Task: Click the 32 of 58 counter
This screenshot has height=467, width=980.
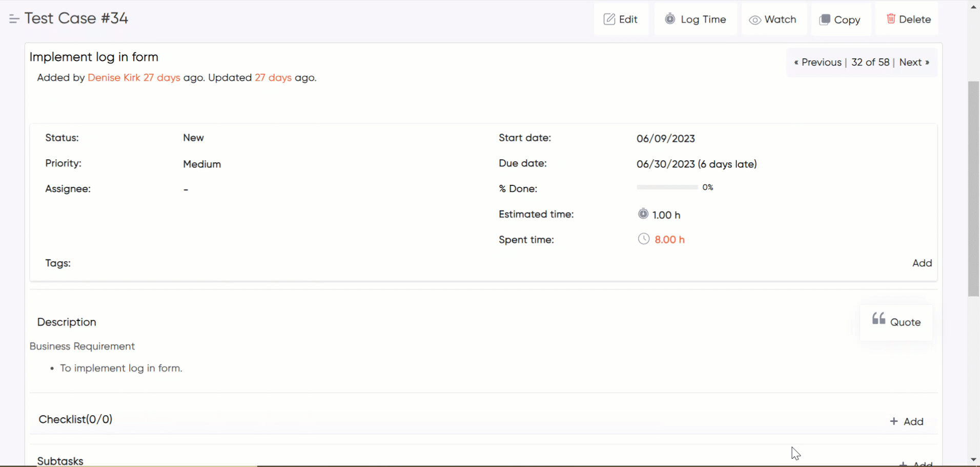Action: (x=870, y=62)
